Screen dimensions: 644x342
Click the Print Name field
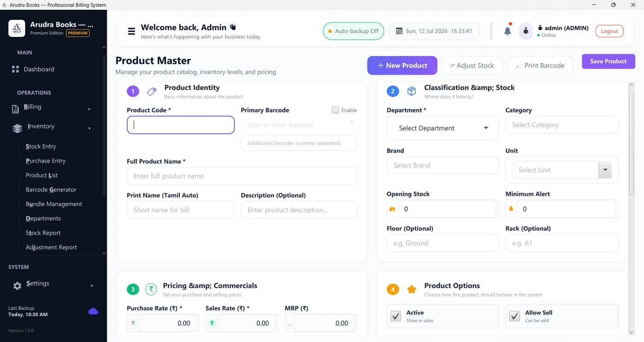click(181, 210)
